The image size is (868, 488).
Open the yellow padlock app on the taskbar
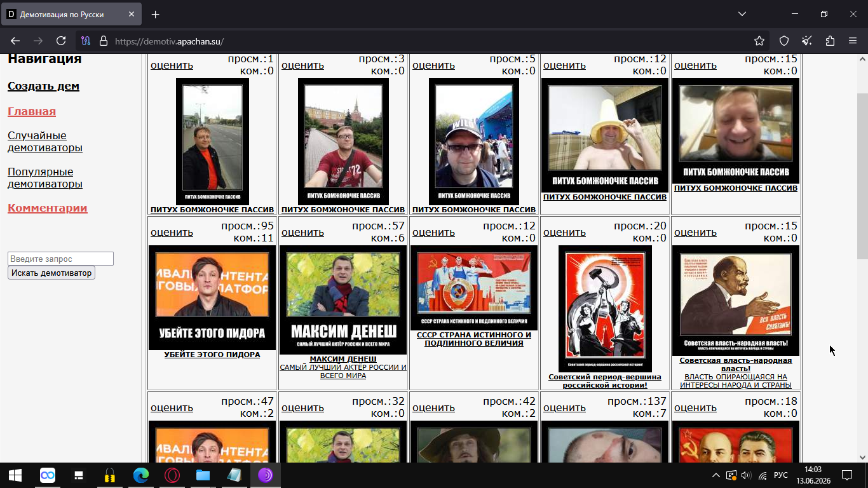(110, 475)
